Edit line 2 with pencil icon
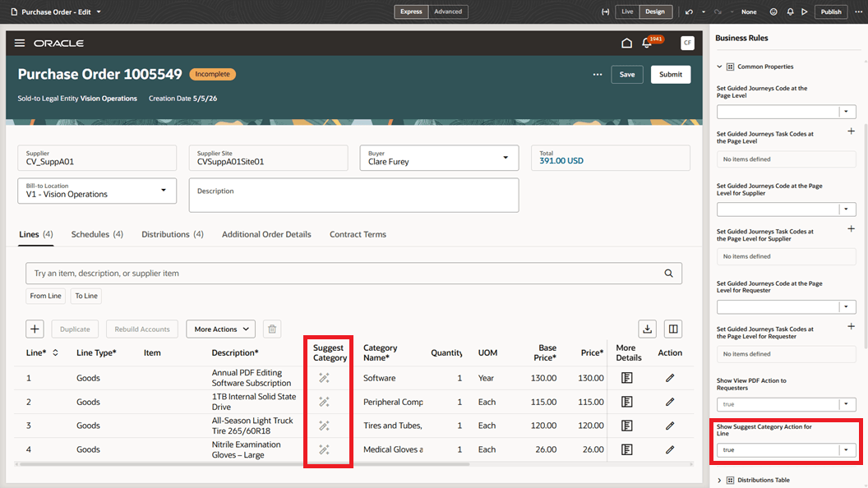 (670, 402)
